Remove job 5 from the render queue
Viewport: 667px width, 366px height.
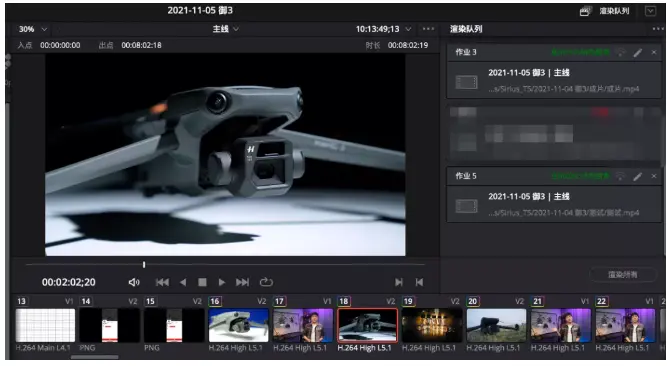654,176
